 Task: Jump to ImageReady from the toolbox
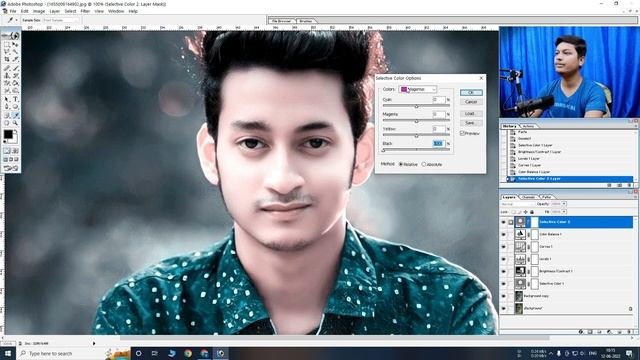[x=11, y=168]
